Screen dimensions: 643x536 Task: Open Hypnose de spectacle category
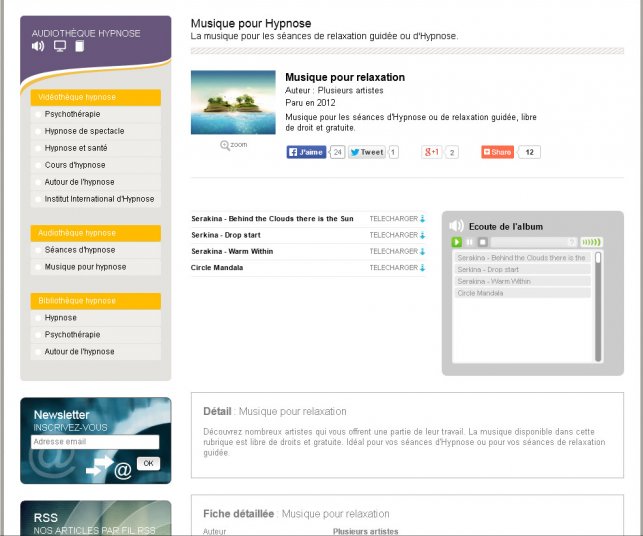(84, 131)
